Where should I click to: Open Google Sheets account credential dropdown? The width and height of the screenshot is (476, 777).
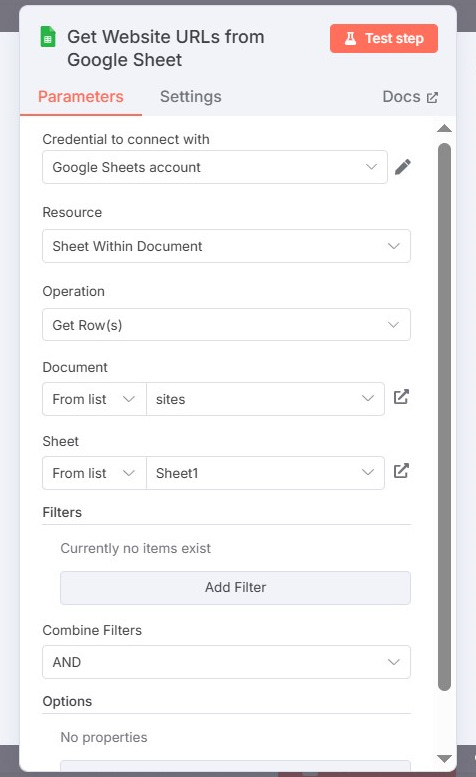click(x=215, y=167)
